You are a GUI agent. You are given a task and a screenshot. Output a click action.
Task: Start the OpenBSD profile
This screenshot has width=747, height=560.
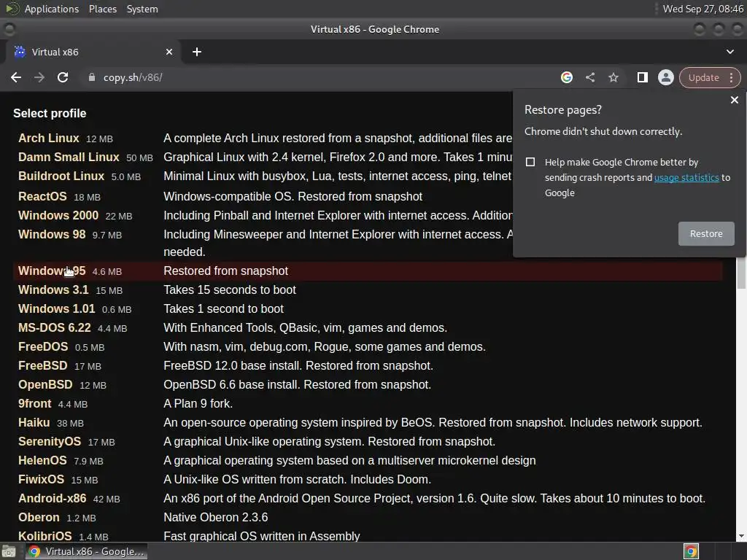coord(45,385)
